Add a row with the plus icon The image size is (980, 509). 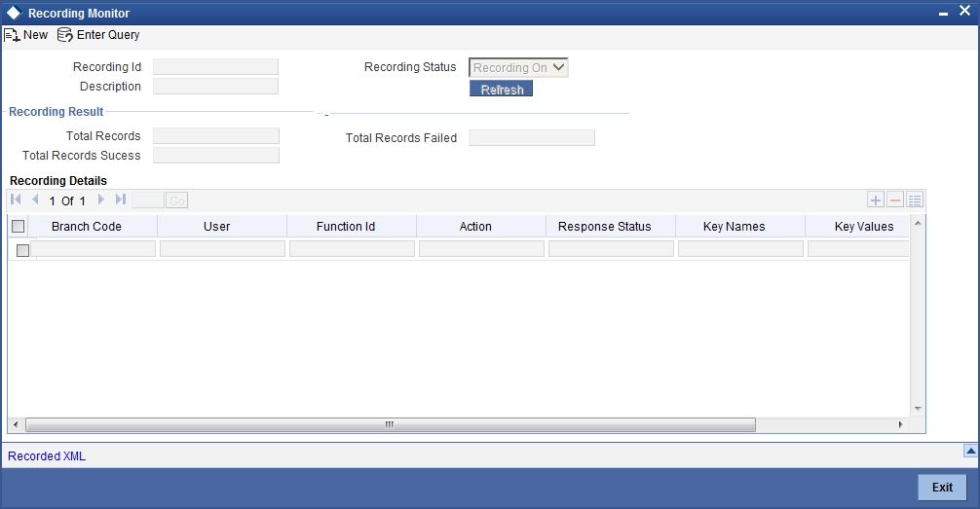pyautogui.click(x=876, y=200)
